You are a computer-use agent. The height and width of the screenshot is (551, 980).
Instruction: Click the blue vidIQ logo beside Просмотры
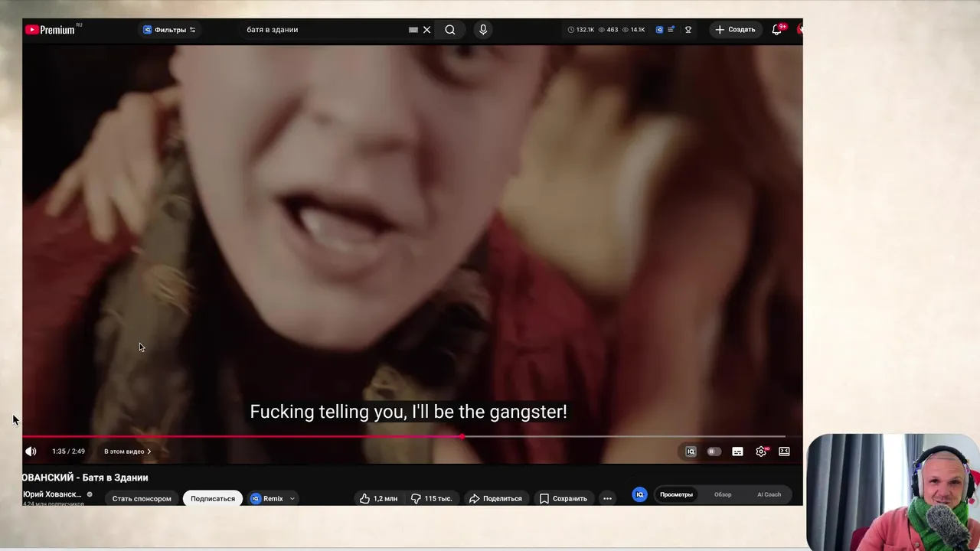[640, 495]
